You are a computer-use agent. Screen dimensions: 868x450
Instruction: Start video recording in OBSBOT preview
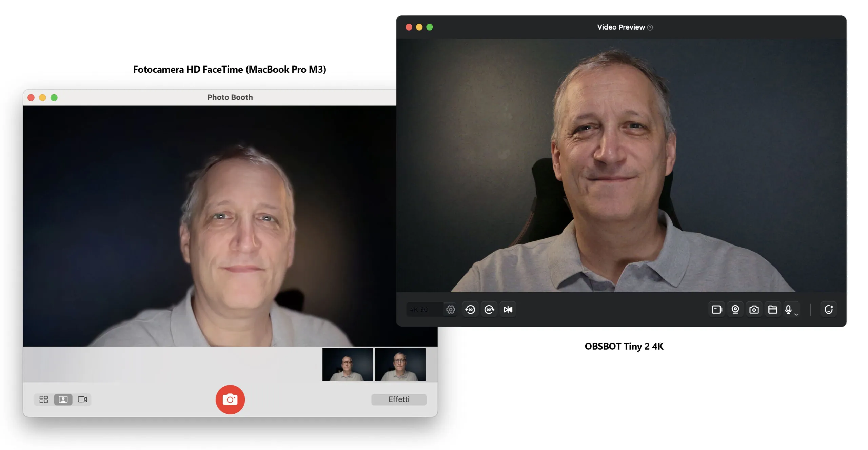click(716, 309)
